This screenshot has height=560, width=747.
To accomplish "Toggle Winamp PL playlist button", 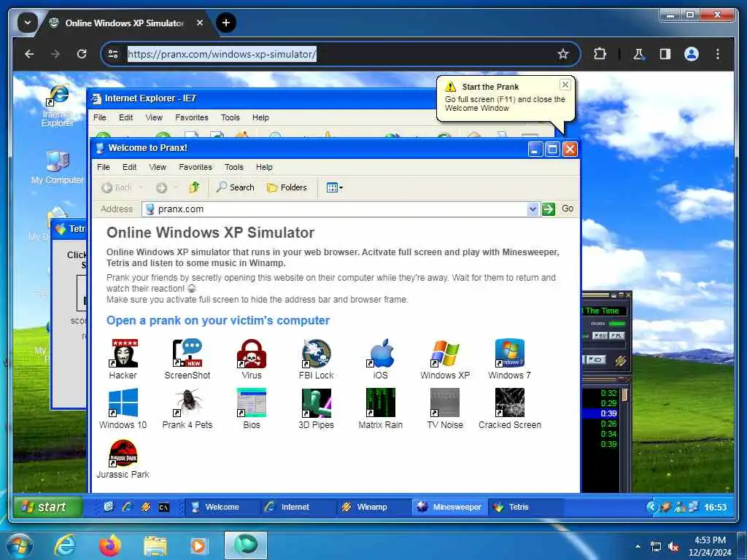I will coord(617,335).
